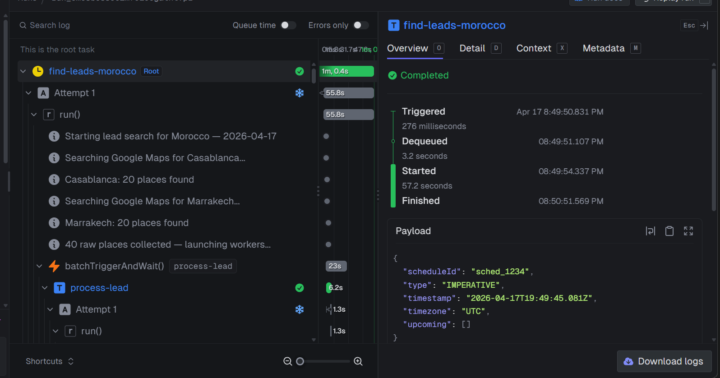The height and width of the screenshot is (378, 720).
Task: Switch to the Detail tab
Action: (x=480, y=48)
